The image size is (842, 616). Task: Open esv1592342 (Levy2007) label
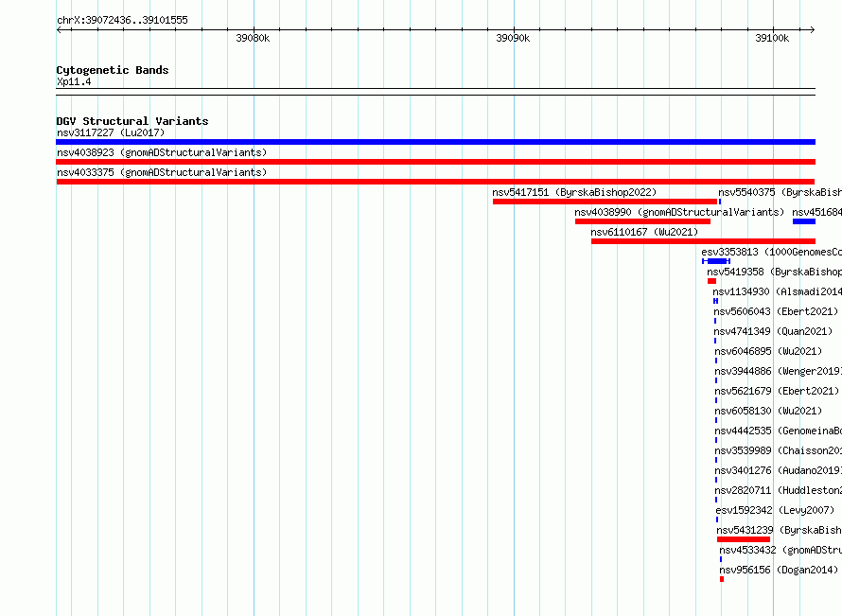coord(774,510)
